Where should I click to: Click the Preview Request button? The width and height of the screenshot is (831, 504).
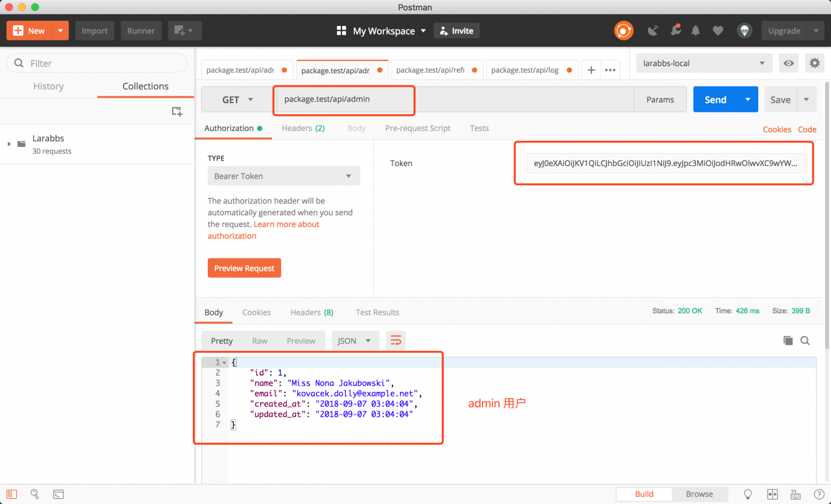coord(244,268)
